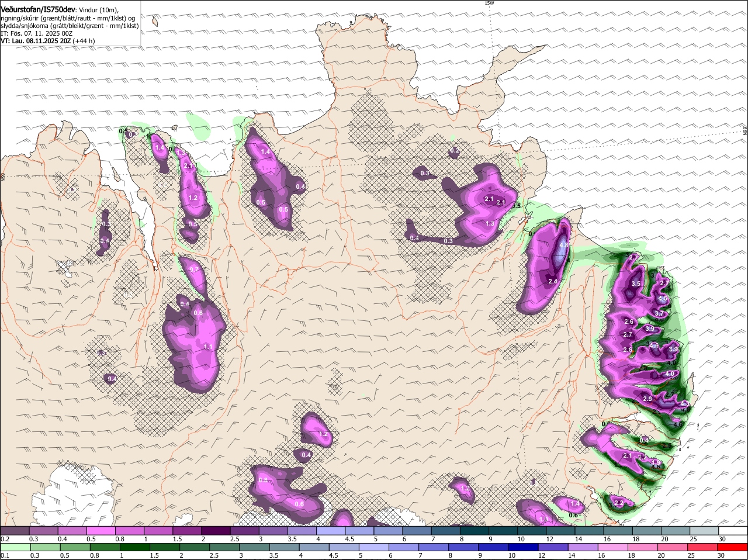This screenshot has width=748, height=560.
Task: Click the purple snow-scale swatch labeled 0.2
Action: pyautogui.click(x=15, y=531)
